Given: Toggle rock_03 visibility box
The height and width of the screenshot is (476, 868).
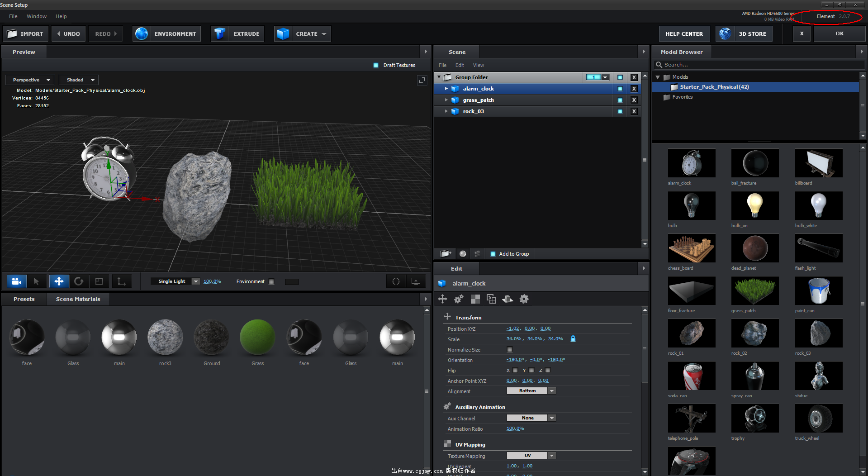Looking at the screenshot, I should pos(620,111).
